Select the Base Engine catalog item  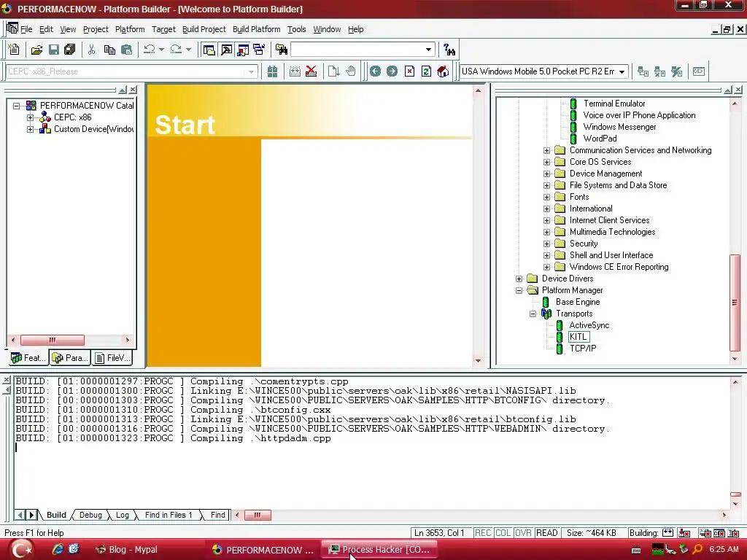click(578, 302)
